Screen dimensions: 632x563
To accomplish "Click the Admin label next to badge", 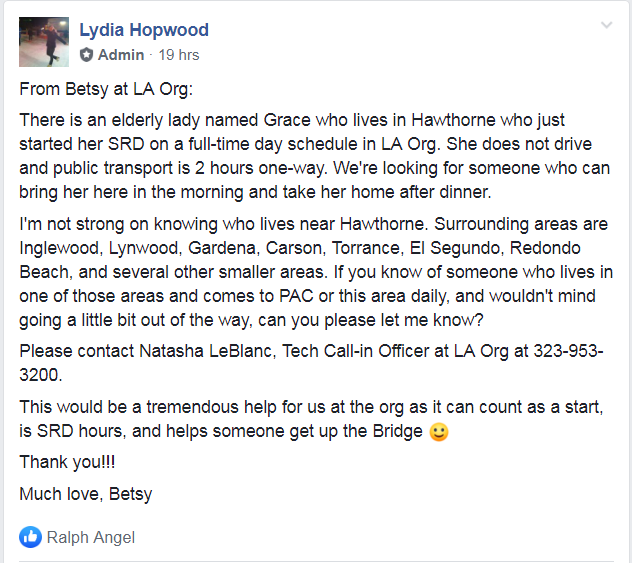I will 121,55.
